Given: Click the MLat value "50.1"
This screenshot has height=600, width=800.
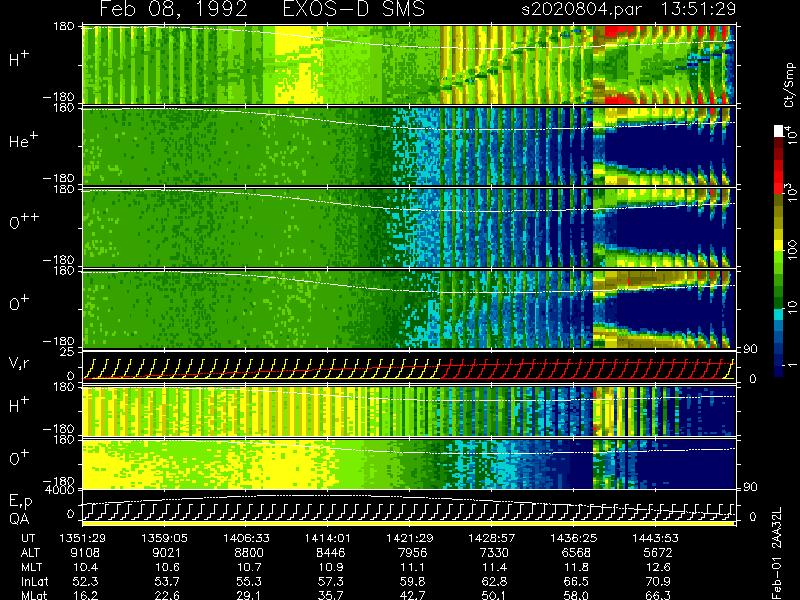Looking at the screenshot, I should point(494,595).
